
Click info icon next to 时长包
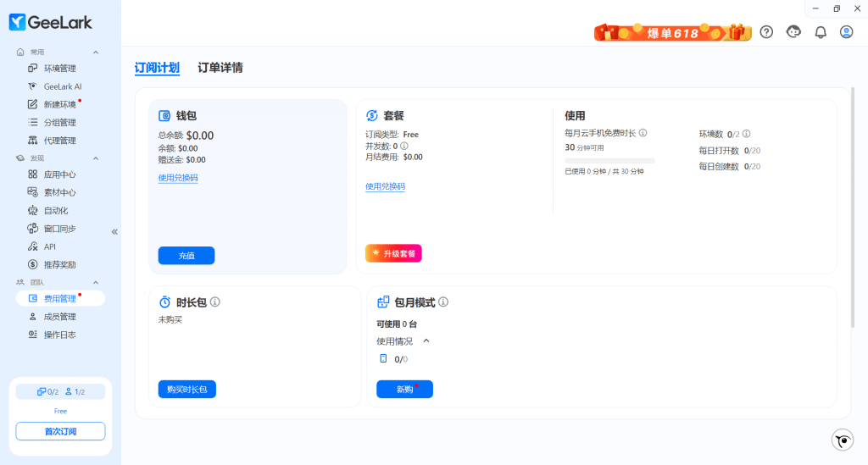click(215, 302)
